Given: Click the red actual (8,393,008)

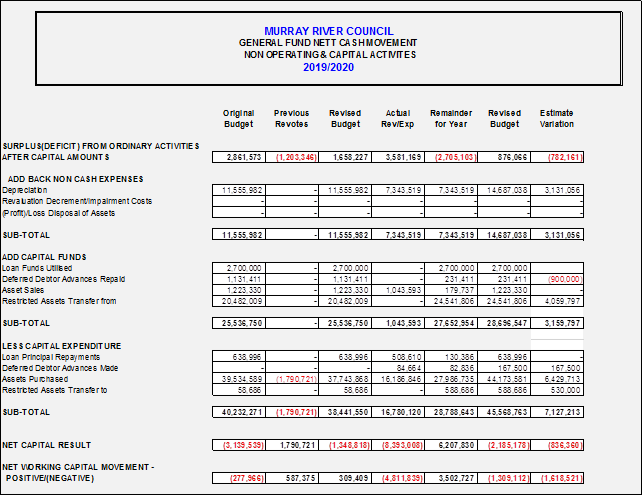Looking at the screenshot, I should click(x=398, y=445).
